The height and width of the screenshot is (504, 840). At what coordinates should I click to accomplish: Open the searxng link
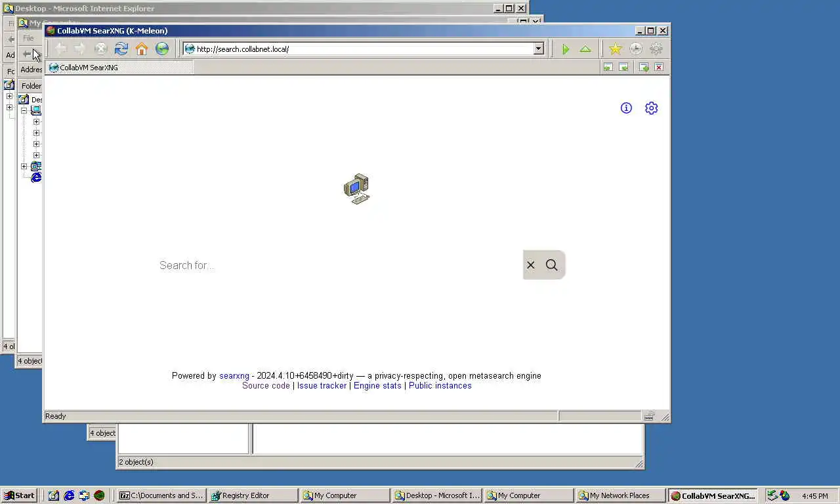click(x=234, y=376)
